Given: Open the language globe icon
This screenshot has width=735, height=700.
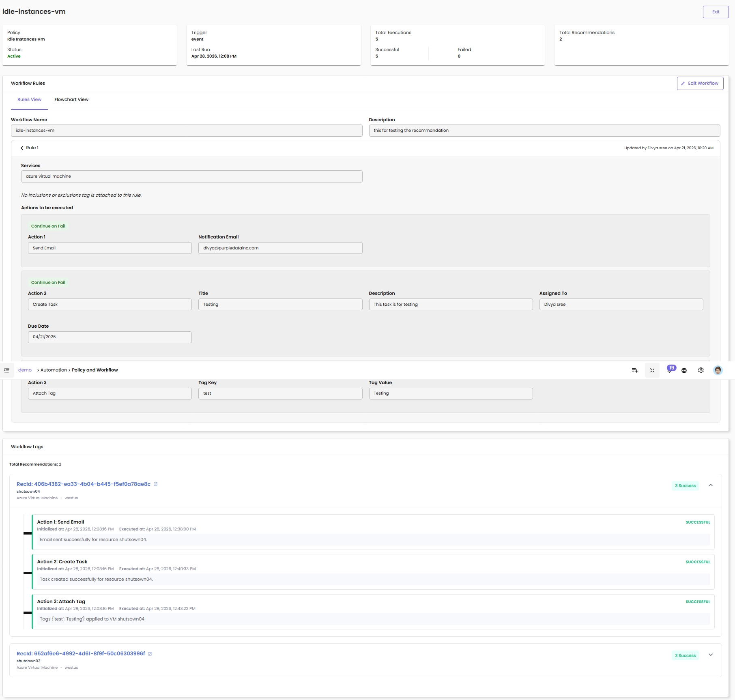Looking at the screenshot, I should point(684,370).
